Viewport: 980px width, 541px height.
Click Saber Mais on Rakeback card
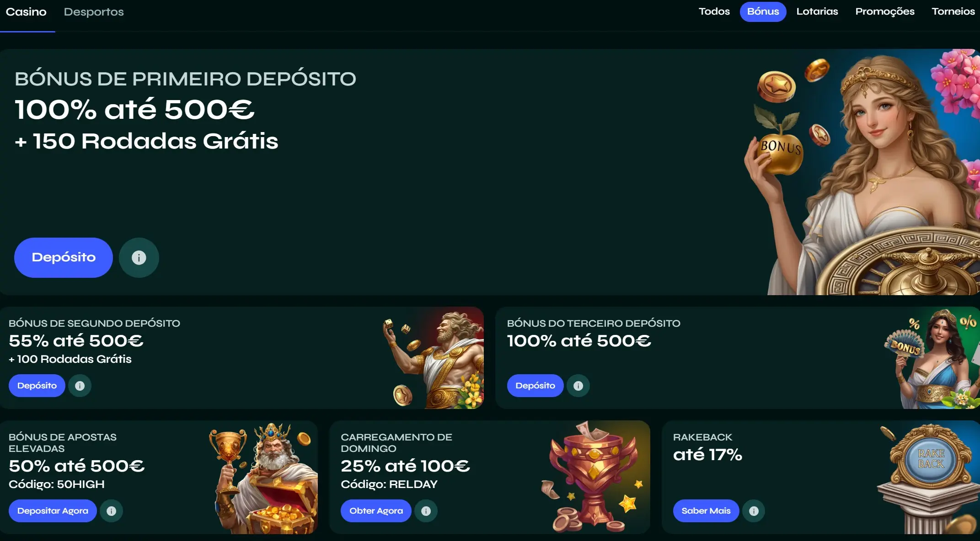706,511
